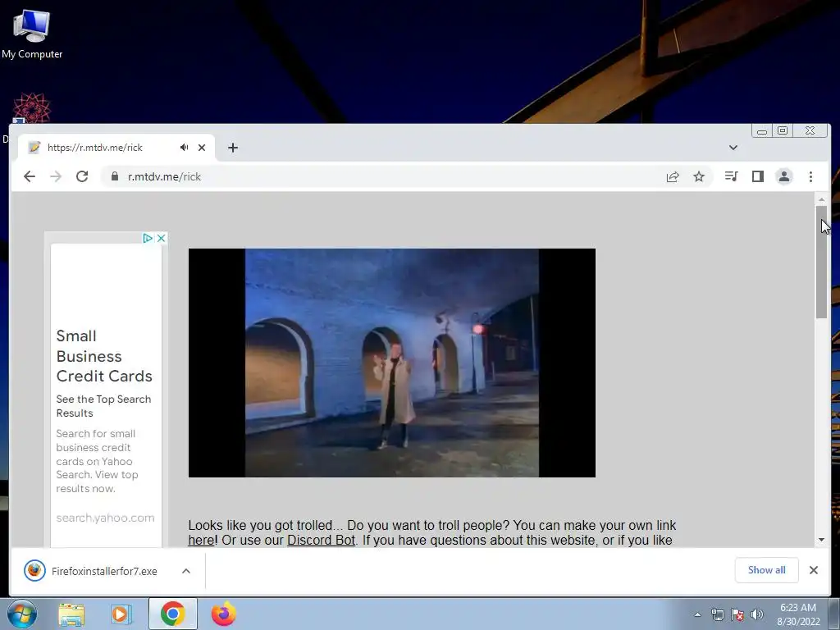Open the clock showing 6:23 AM

click(x=798, y=614)
